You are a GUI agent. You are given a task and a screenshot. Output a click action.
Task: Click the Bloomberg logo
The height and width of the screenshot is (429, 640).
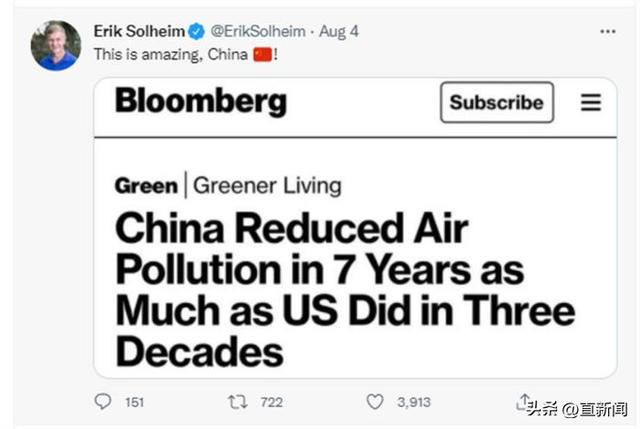[x=201, y=101]
